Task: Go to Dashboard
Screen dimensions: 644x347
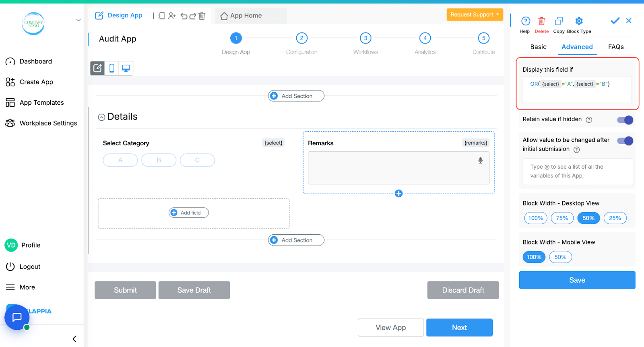Action: pyautogui.click(x=29, y=61)
